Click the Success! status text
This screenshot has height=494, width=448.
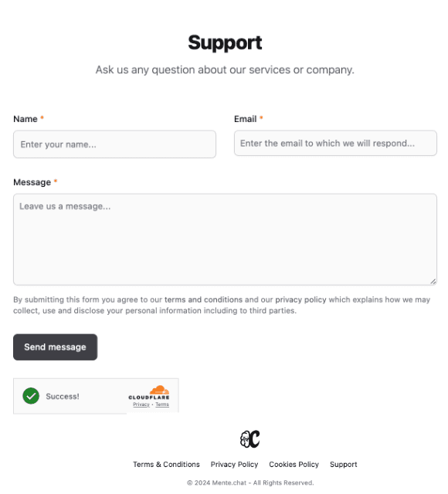63,396
